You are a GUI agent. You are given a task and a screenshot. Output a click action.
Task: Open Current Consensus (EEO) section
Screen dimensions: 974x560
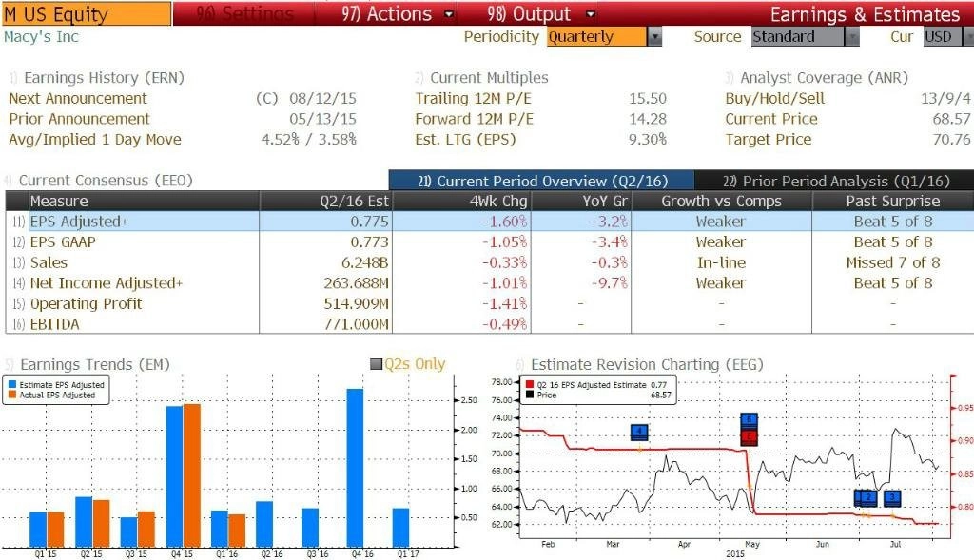pos(106,181)
